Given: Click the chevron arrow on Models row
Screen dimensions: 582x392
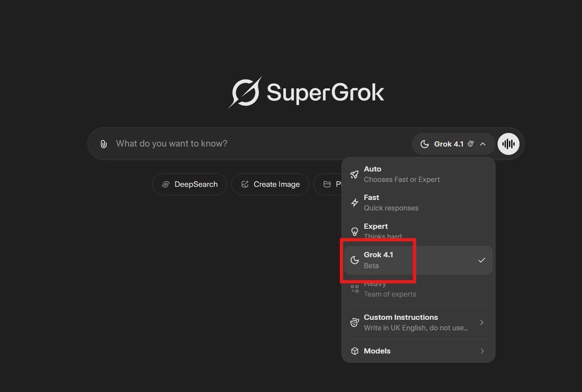Looking at the screenshot, I should point(482,351).
